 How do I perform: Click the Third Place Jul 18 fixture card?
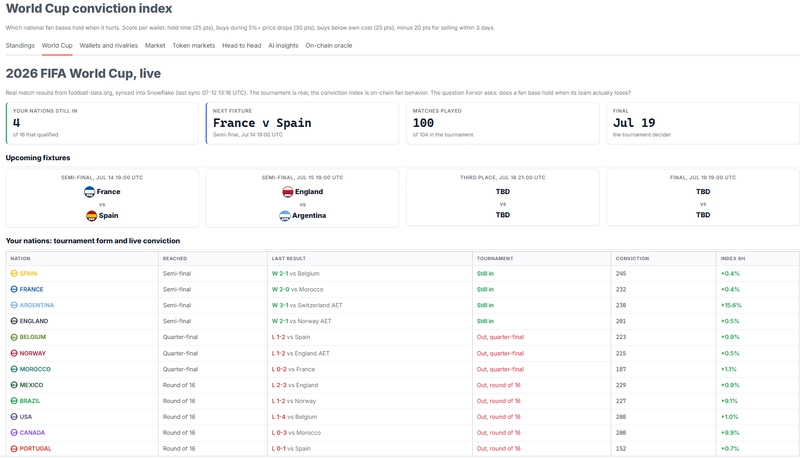tap(503, 197)
